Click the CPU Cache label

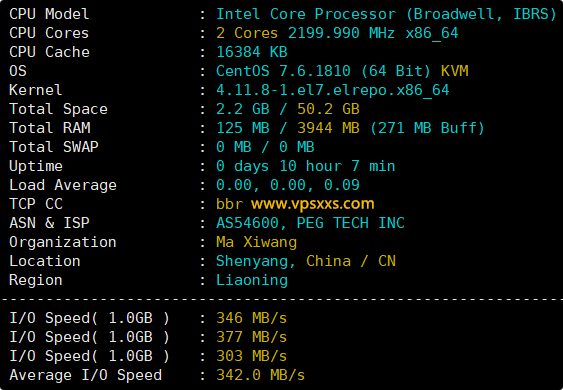(x=49, y=52)
